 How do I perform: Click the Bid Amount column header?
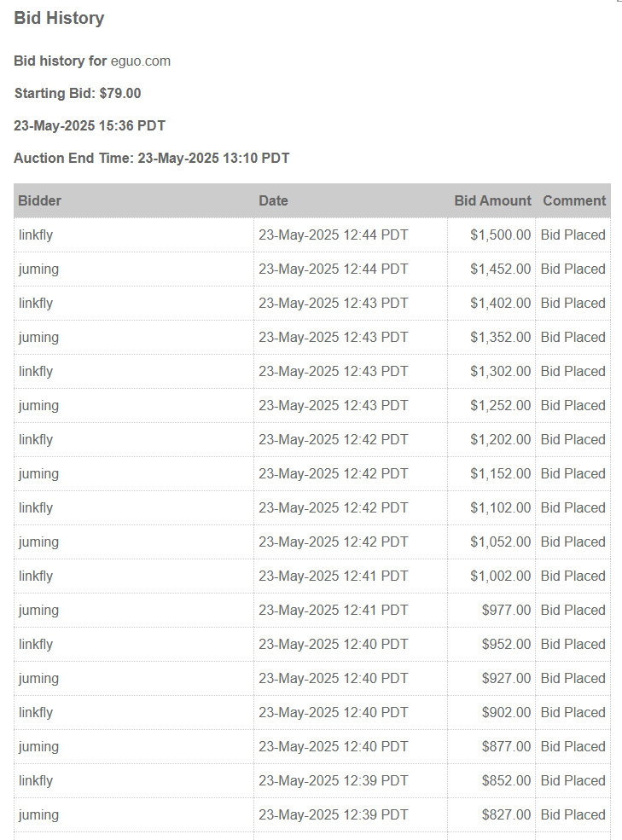tap(492, 201)
